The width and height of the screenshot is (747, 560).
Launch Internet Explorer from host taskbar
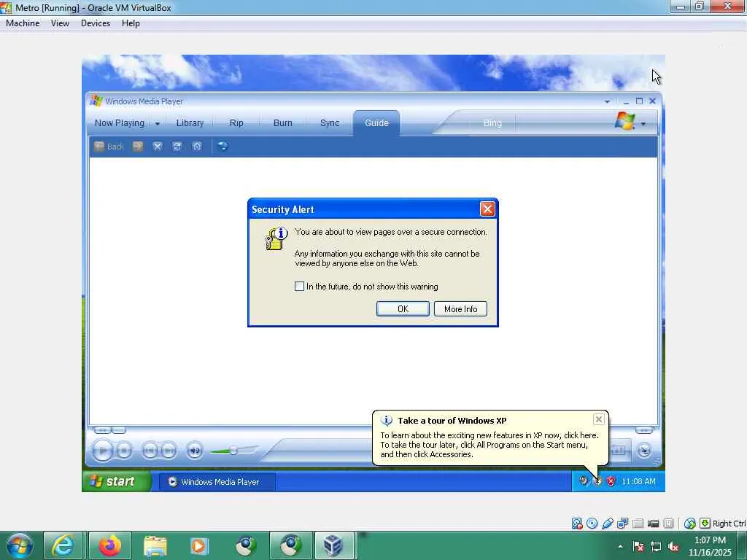[63, 545]
